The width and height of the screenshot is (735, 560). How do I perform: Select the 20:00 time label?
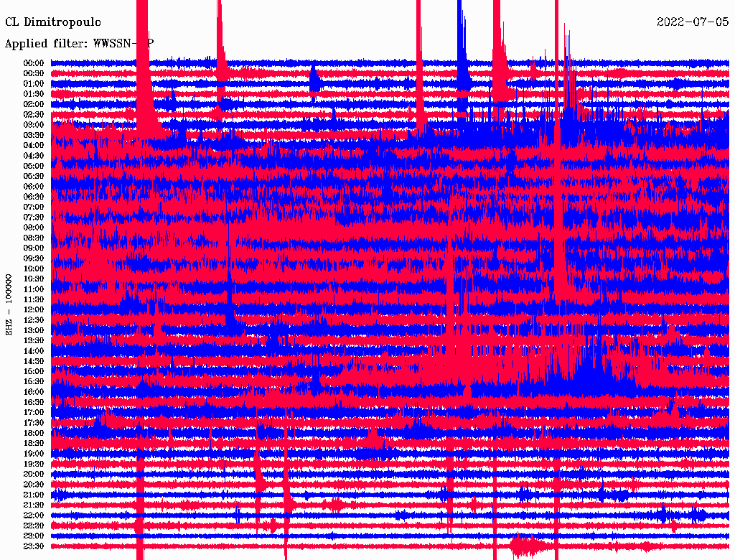(34, 474)
